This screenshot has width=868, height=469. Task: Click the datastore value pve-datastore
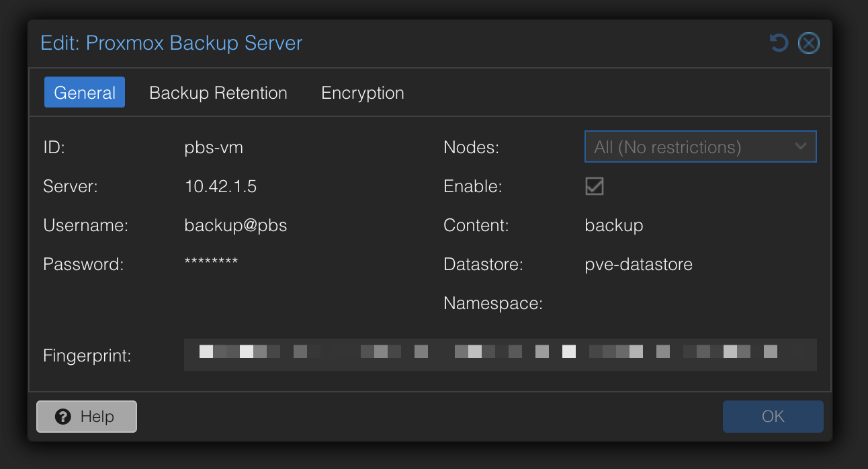tap(639, 265)
